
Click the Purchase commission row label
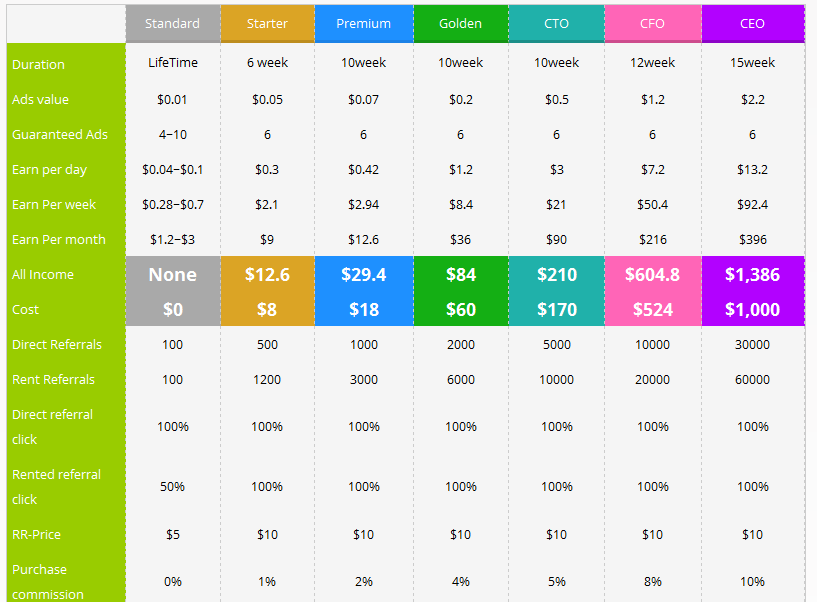coord(48,582)
